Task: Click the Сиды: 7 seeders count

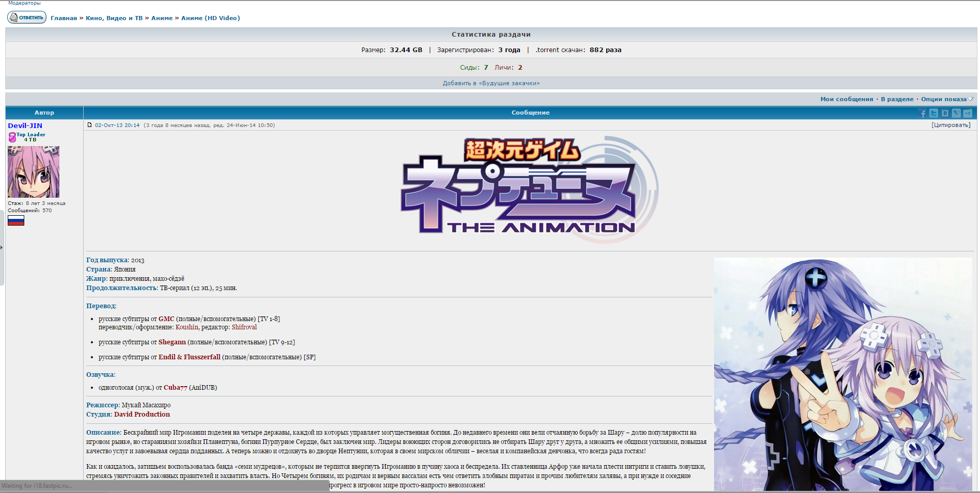Action: tap(474, 68)
